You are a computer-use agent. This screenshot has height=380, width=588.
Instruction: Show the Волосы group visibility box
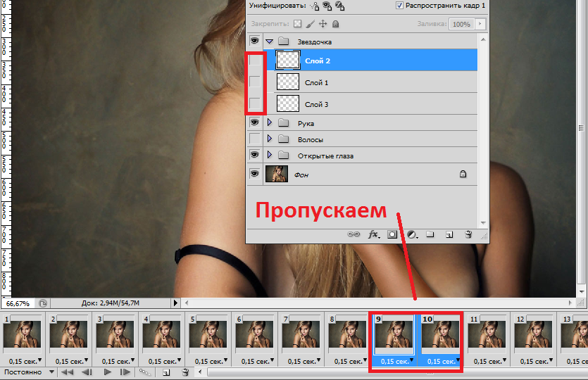(255, 139)
